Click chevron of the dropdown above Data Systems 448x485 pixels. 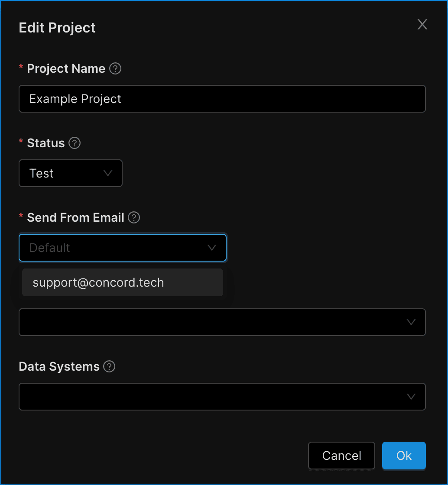coord(411,322)
